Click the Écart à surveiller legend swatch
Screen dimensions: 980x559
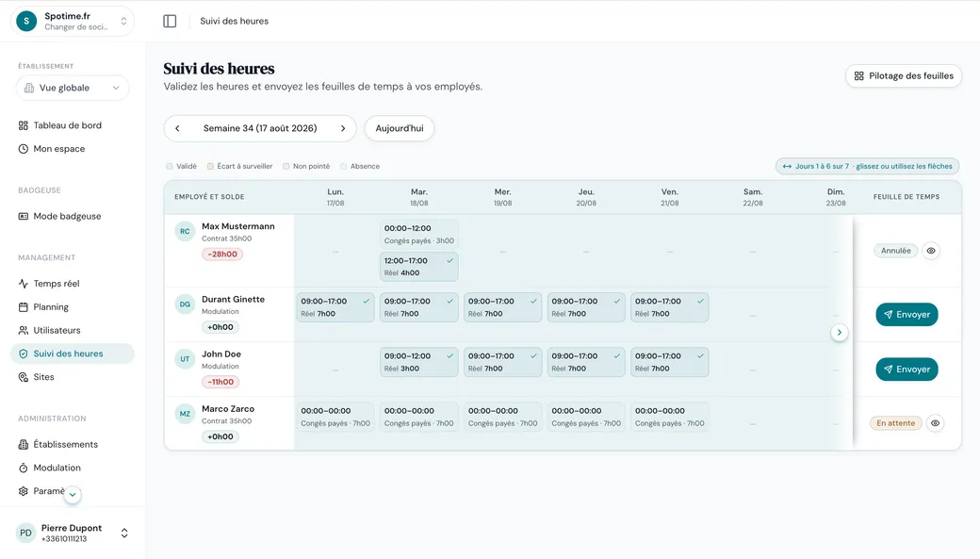[x=211, y=166]
